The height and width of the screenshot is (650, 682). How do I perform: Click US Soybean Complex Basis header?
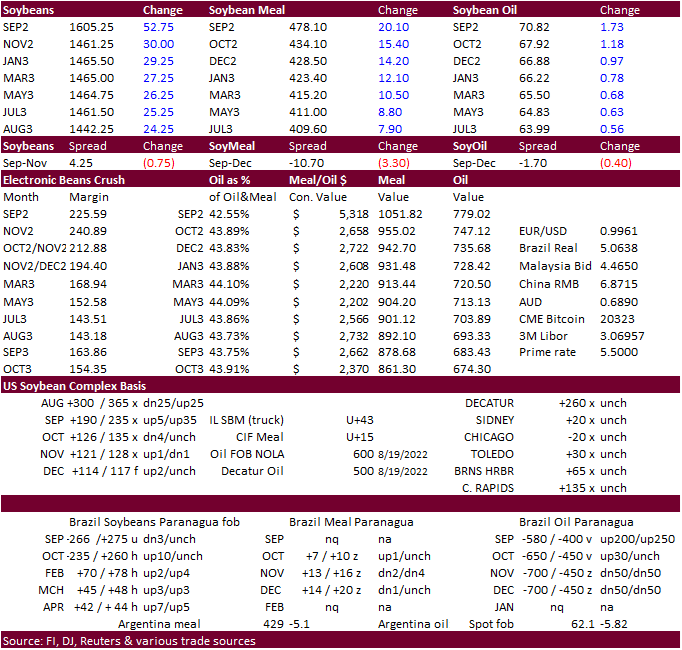coord(74,386)
